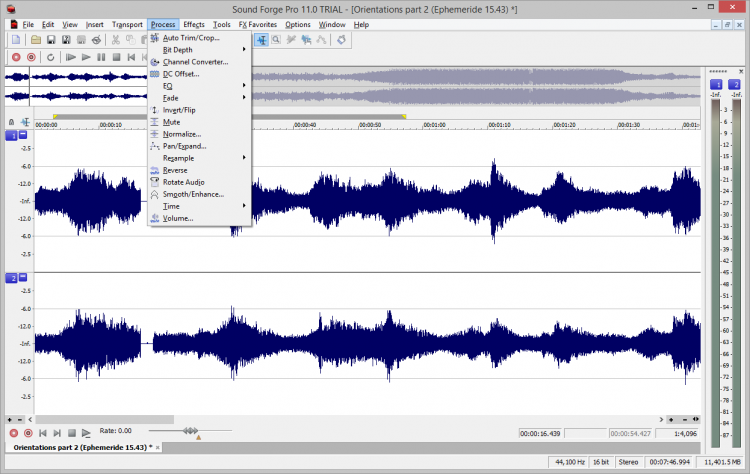The height and width of the screenshot is (474, 750).
Task: Click the Cut scissors icon
Action: [x=116, y=40]
